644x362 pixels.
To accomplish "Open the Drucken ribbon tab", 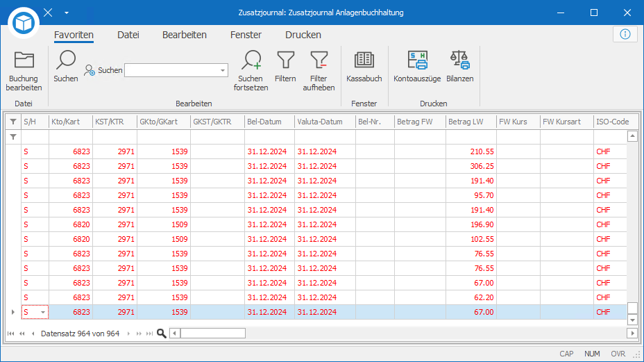I will tap(303, 35).
